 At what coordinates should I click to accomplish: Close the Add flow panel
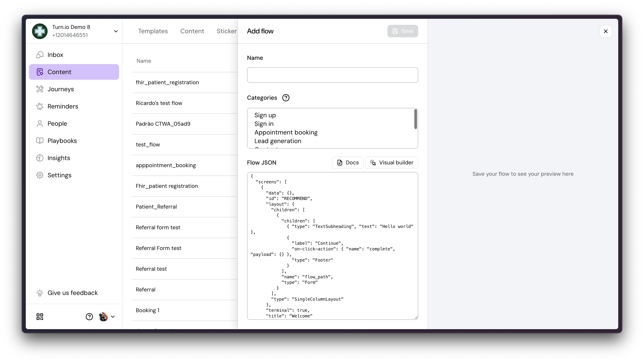(606, 31)
